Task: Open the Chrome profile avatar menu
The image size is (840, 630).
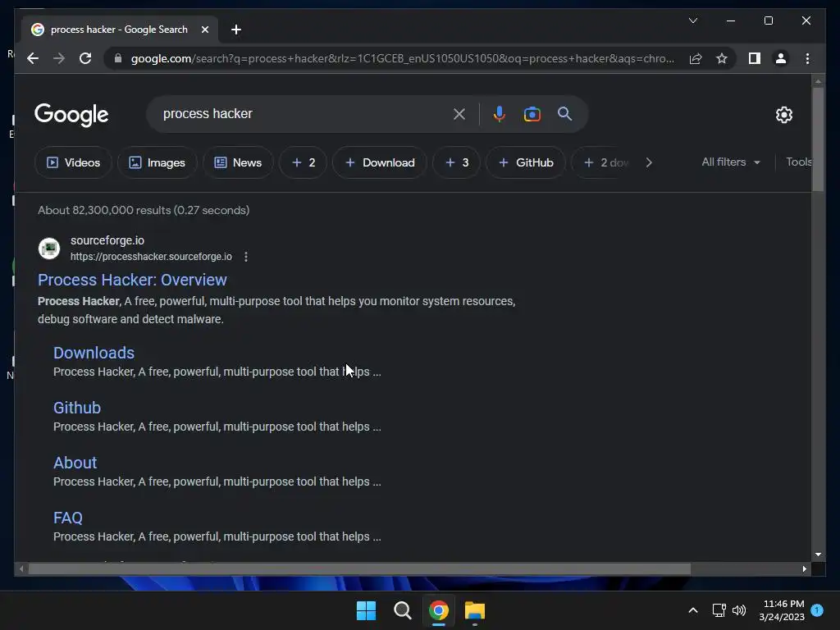Action: pyautogui.click(x=781, y=58)
